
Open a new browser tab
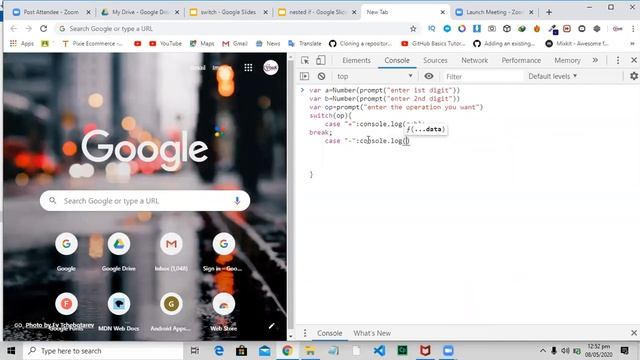click(549, 12)
